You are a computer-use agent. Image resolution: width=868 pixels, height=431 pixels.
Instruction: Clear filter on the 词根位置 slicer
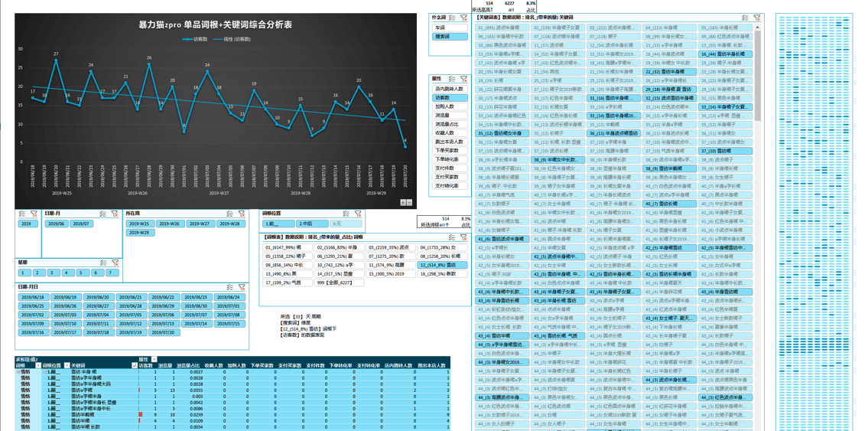pyautogui.click(x=357, y=214)
